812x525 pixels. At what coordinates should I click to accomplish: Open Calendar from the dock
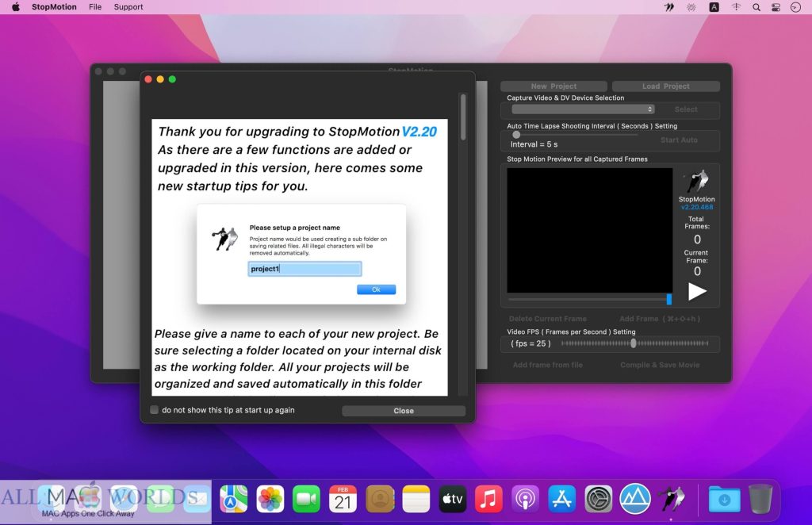tap(343, 499)
